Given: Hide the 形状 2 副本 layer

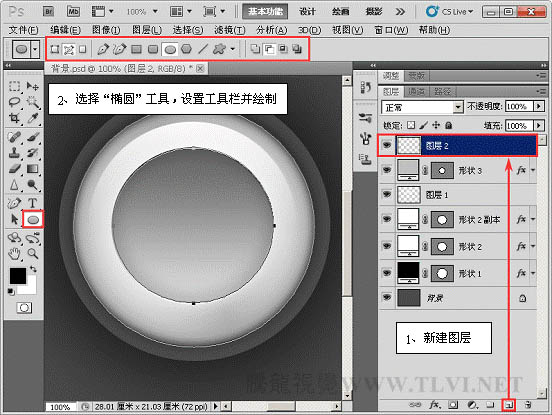Looking at the screenshot, I should (387, 219).
